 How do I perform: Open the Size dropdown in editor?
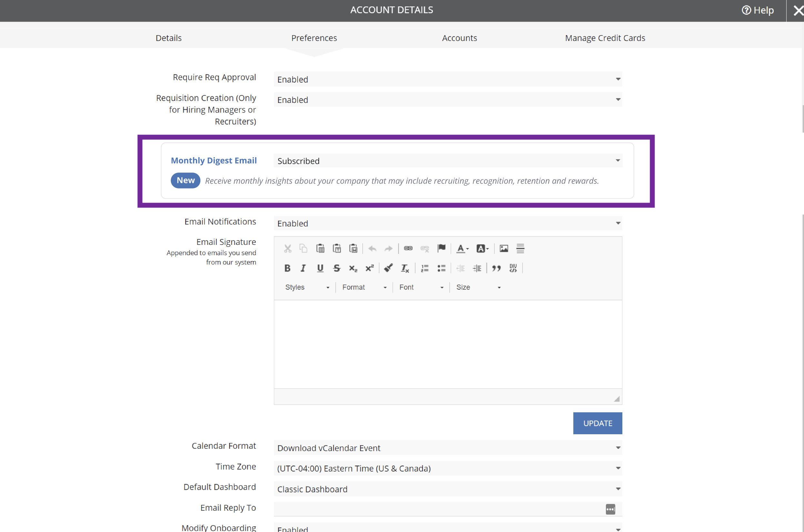pos(478,287)
